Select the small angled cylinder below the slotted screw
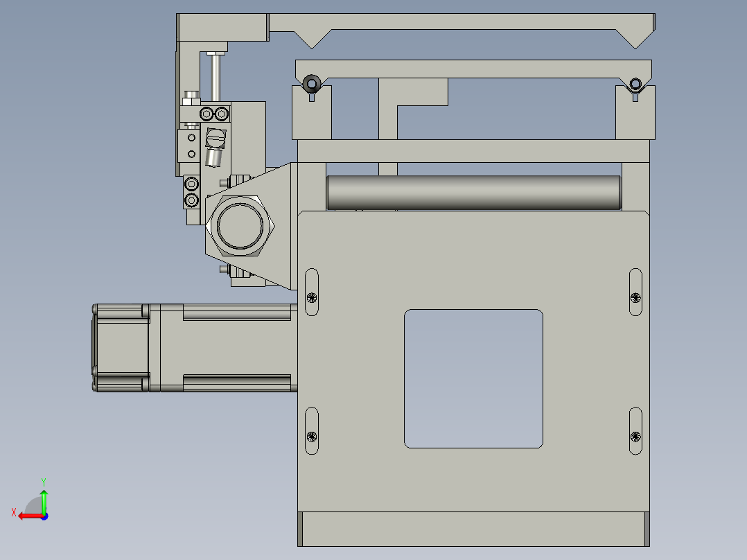Screen dimensions: 747x560 point(214,157)
